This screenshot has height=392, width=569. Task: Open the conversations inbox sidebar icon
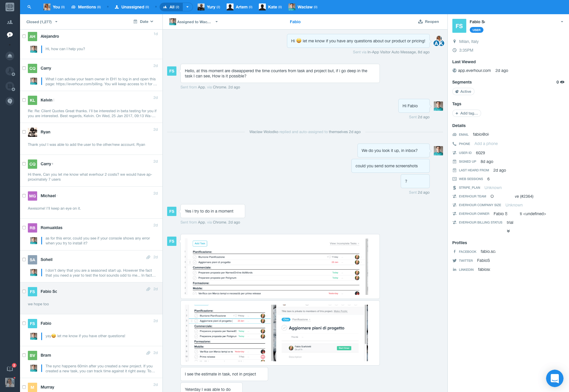10,35
